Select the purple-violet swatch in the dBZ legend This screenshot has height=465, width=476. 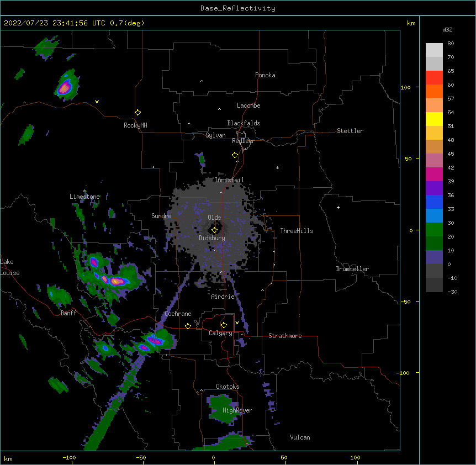coord(434,188)
